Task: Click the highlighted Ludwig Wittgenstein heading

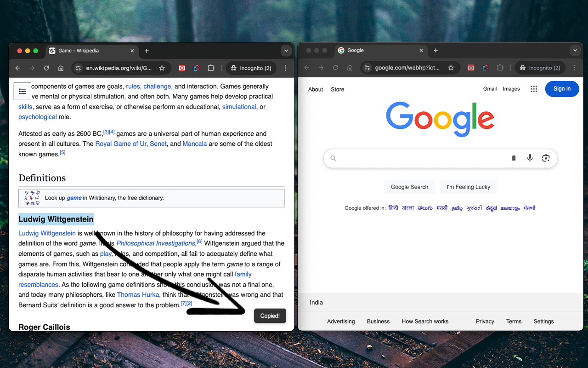Action: [x=56, y=219]
